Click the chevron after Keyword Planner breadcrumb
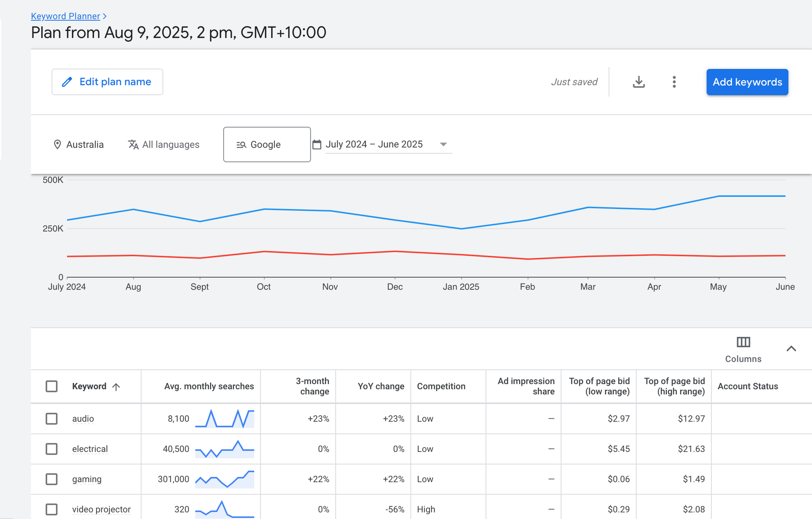 (105, 16)
